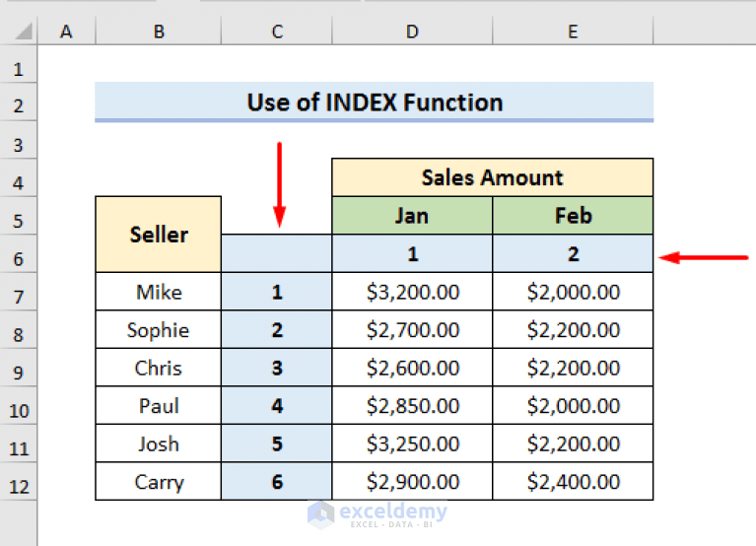Select column index cell '1' under Jan
This screenshot has width=756, height=546.
coord(412,253)
